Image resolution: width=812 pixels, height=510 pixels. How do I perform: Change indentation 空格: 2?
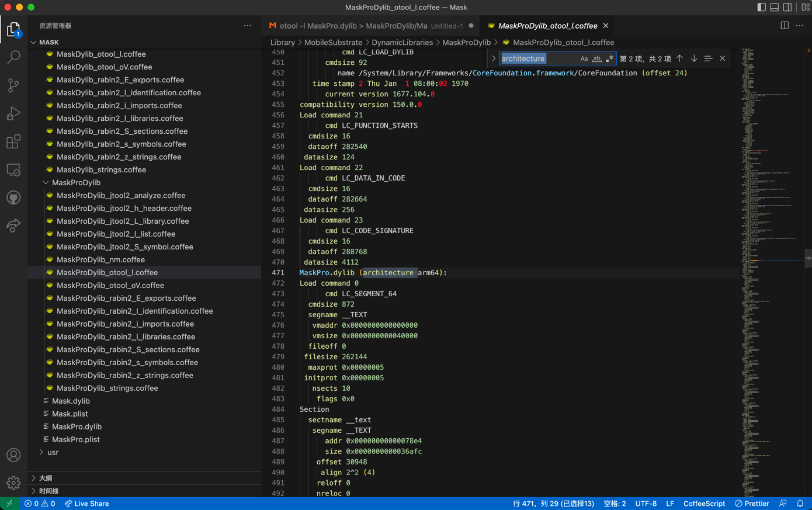(615, 504)
